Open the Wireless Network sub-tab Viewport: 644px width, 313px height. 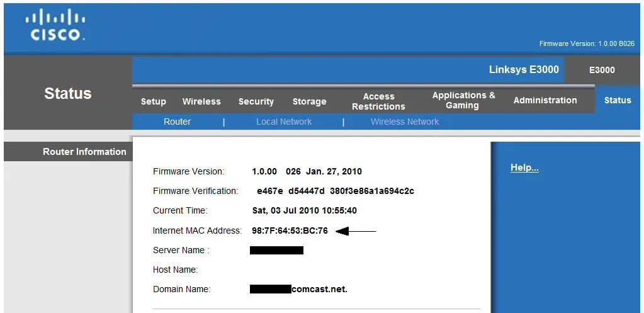[405, 122]
